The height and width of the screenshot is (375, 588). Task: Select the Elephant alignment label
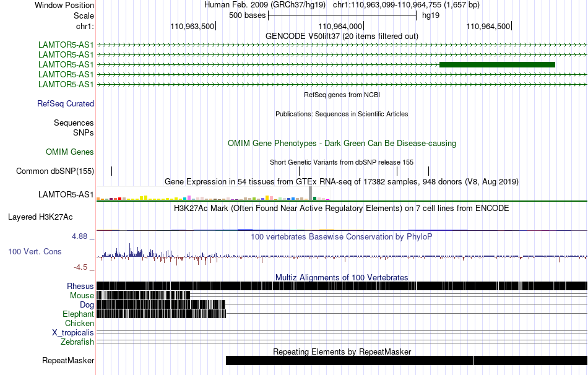[x=78, y=314]
